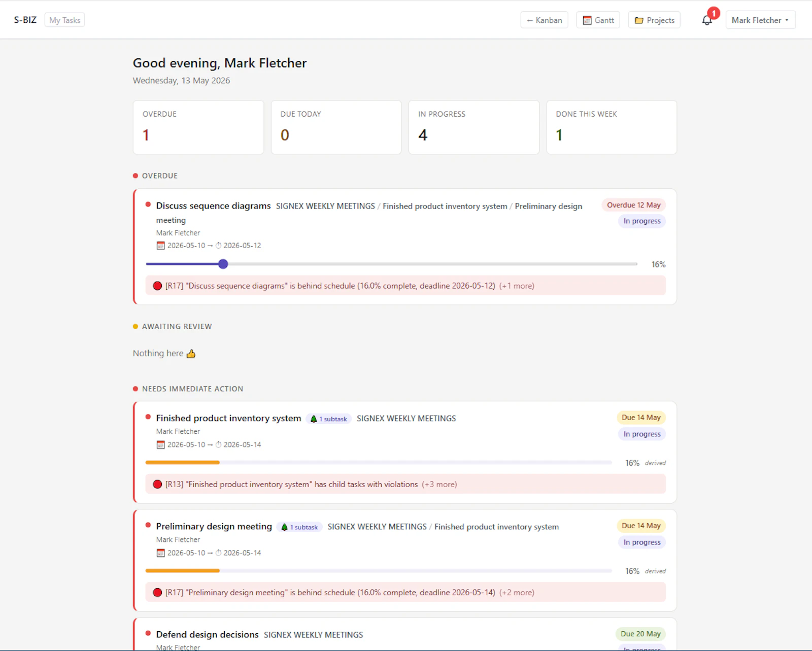Viewport: 812px width, 651px height.
Task: Click the subtask tree icon on Preliminary design meeting
Action: [x=285, y=527]
